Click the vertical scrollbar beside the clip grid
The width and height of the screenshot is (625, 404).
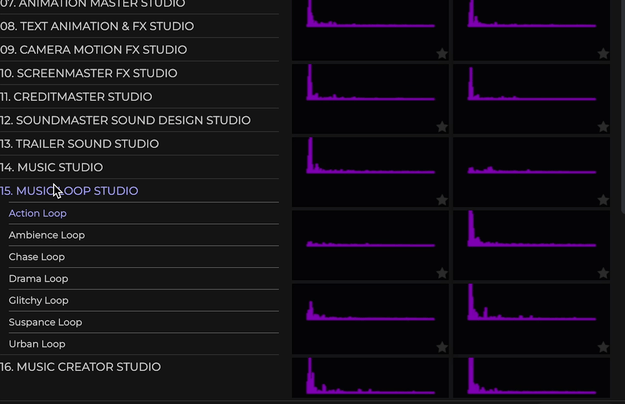click(623, 107)
